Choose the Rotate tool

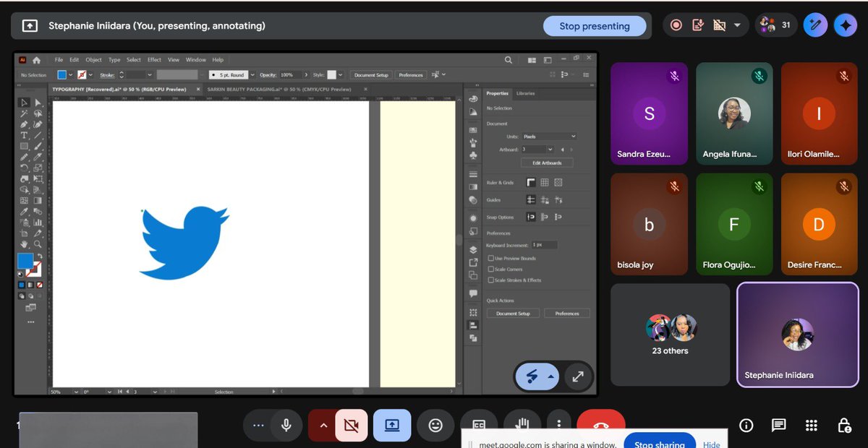tap(24, 168)
